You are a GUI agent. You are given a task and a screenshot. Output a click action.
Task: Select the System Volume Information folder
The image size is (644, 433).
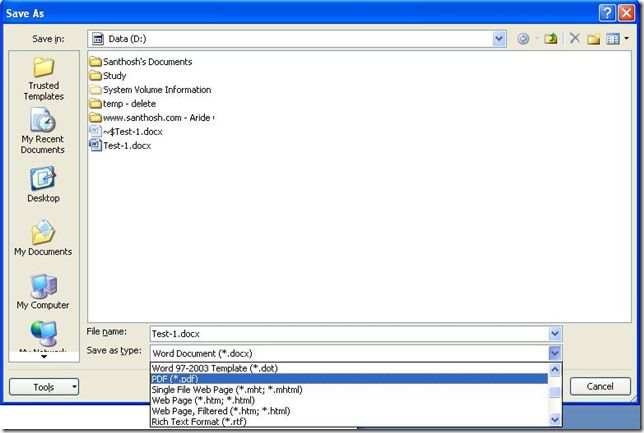click(150, 90)
